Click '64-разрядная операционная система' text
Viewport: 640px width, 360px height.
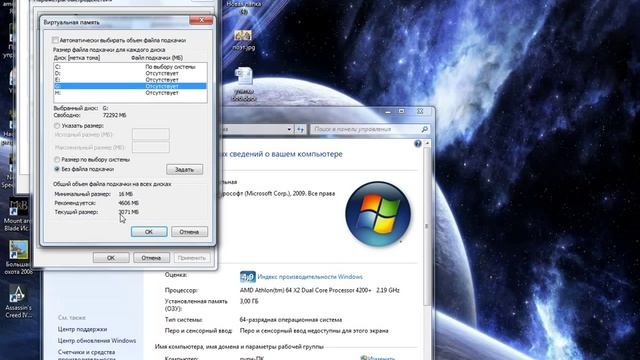291,320
